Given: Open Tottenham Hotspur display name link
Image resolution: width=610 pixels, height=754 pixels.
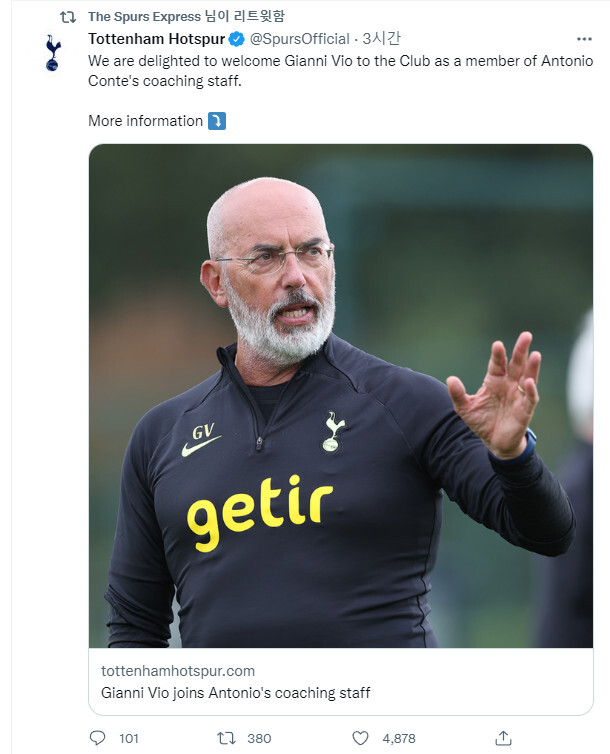Looking at the screenshot, I should 156,39.
